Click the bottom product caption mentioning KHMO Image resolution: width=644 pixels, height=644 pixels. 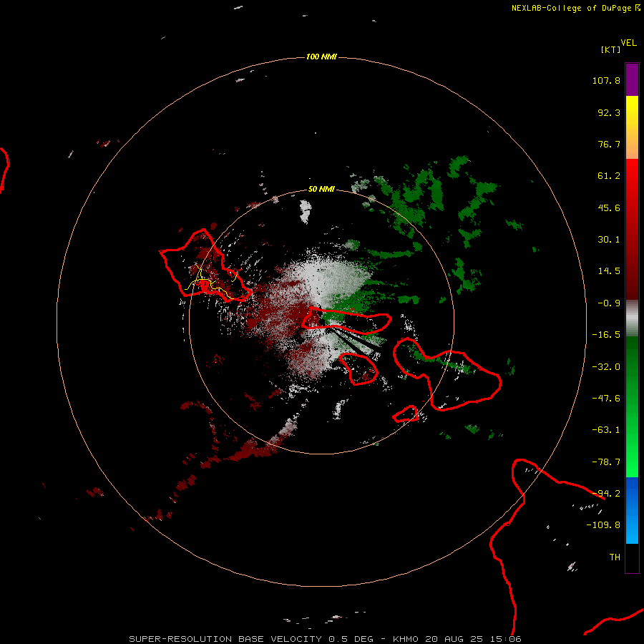(326, 639)
